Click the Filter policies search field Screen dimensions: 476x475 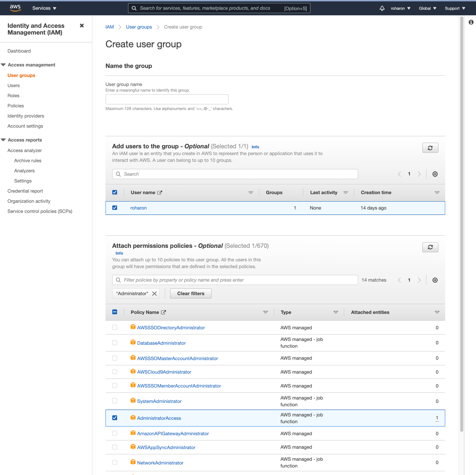235,280
